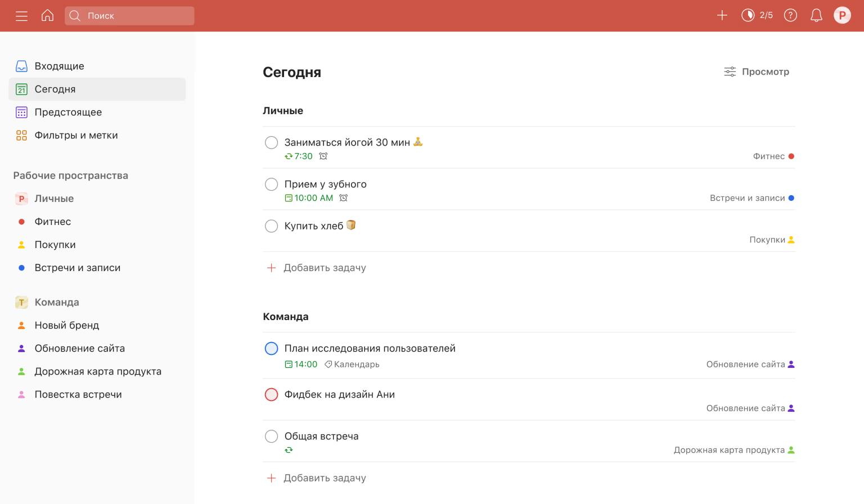Screen dimensions: 864x504
Task: Open the profile avatar P
Action: point(842,15)
